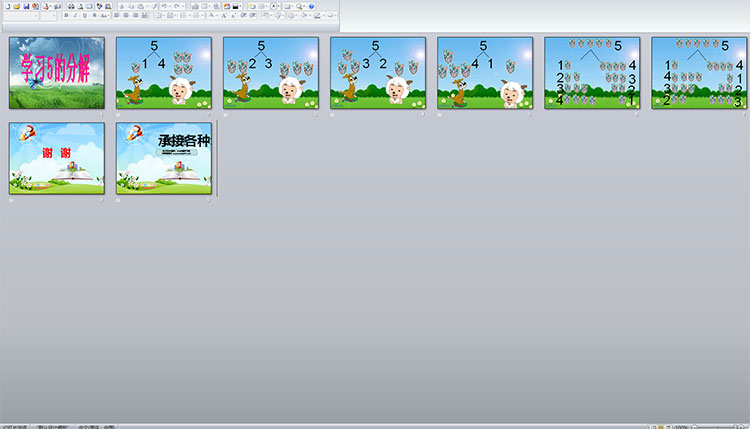Click the Zoom magnifier icon
The height and width of the screenshot is (429, 750).
pyautogui.click(x=298, y=6)
